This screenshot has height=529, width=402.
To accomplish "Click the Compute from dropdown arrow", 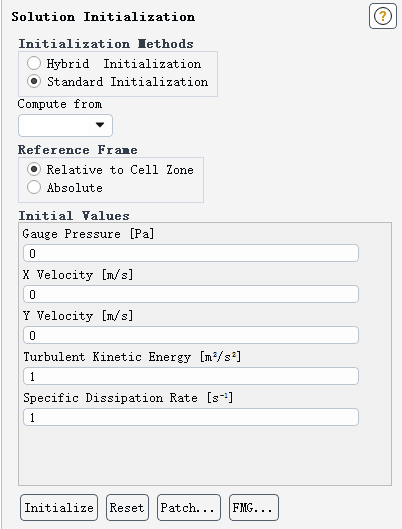I will pos(99,125).
